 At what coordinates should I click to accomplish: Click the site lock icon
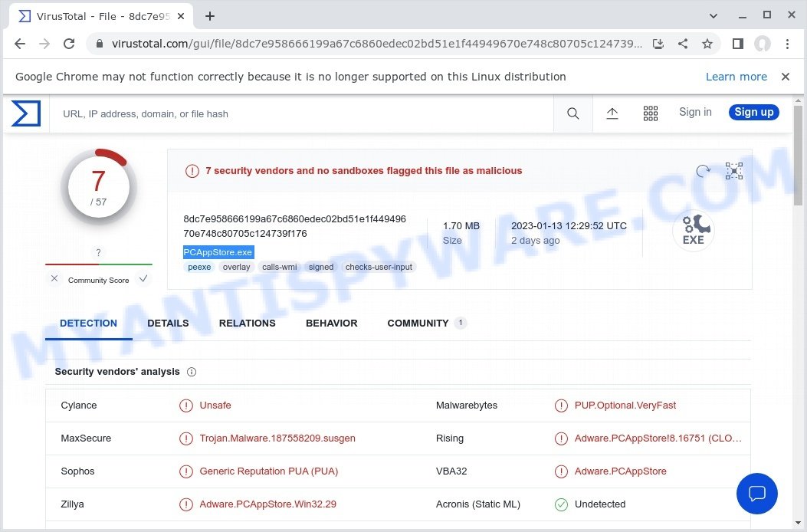click(100, 44)
